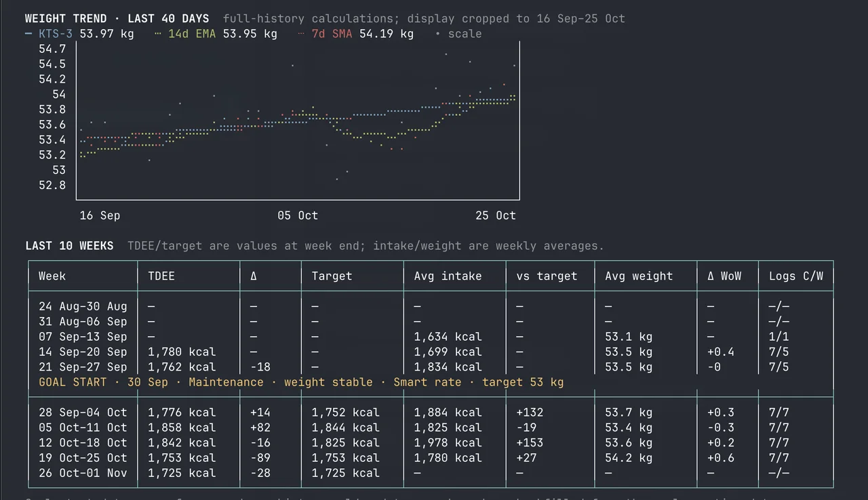This screenshot has width=868, height=500.
Task: Click the Logs C/W column header
Action: tap(796, 276)
